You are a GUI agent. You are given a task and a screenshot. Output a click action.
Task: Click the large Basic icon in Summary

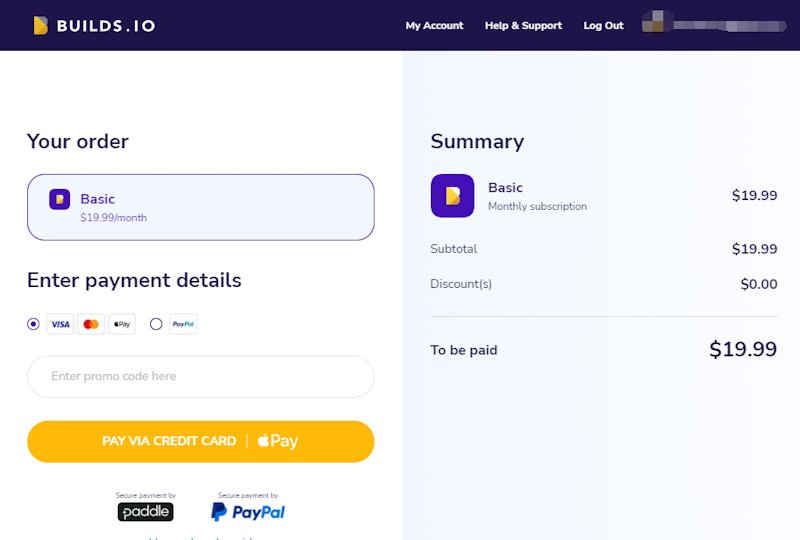(453, 195)
